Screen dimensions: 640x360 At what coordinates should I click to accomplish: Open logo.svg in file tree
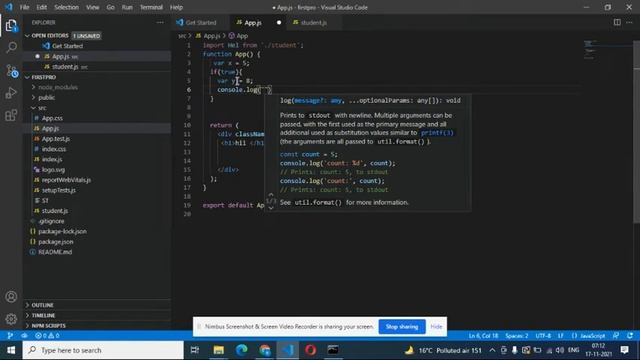[53, 169]
